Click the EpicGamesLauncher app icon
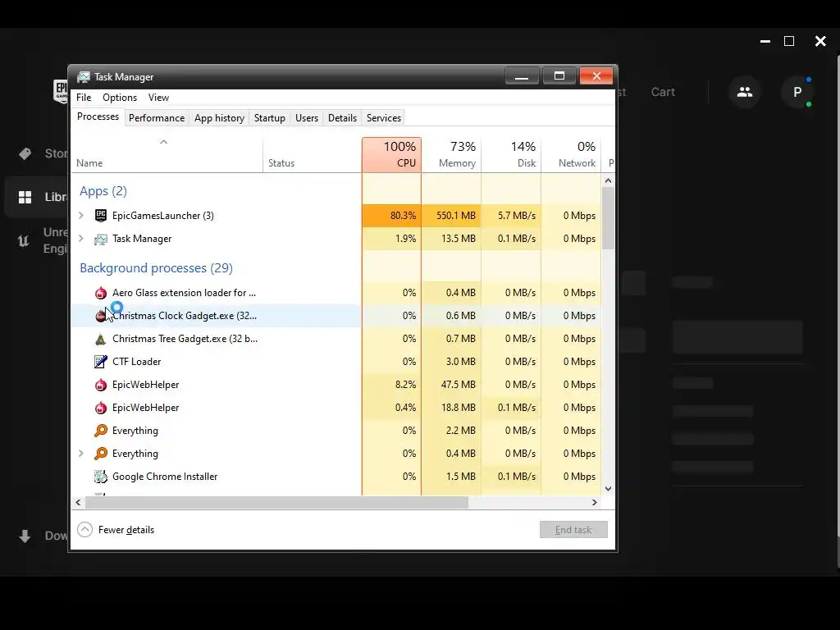This screenshot has width=840, height=630. click(101, 216)
